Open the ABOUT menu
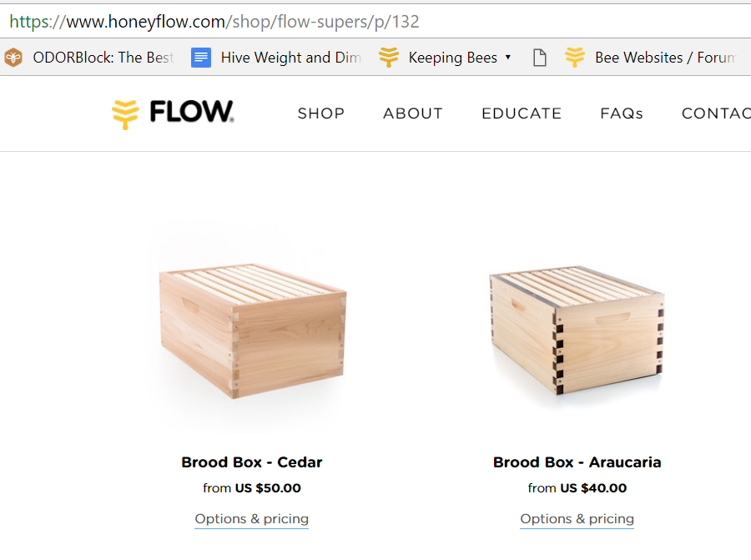 (x=413, y=114)
